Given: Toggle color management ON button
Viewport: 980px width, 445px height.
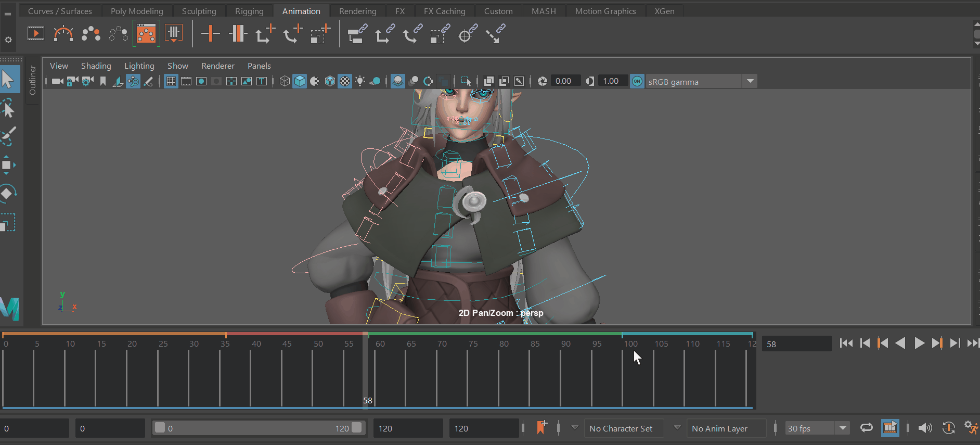Looking at the screenshot, I should tap(637, 81).
